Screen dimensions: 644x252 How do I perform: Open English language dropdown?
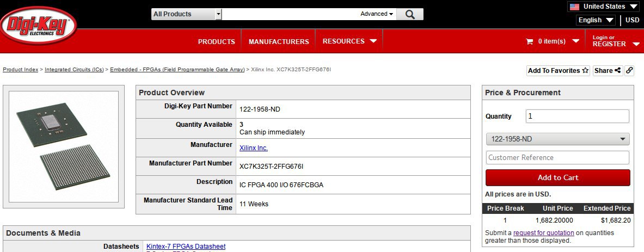[x=596, y=20]
